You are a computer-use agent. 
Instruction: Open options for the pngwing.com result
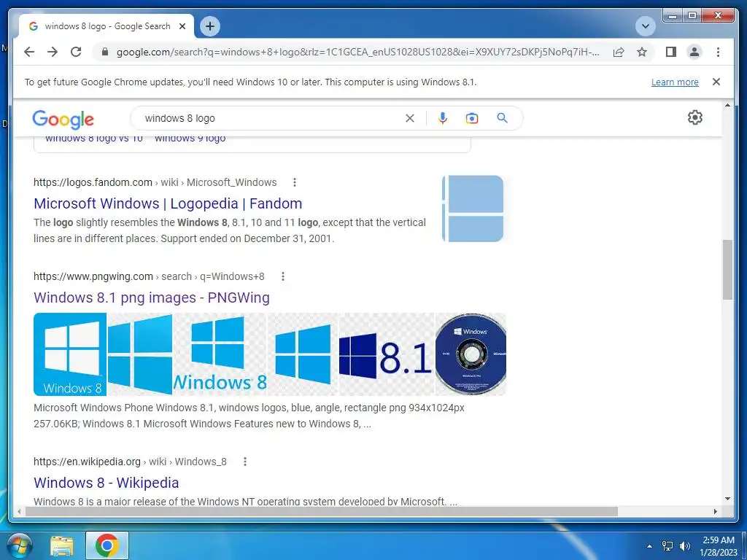[x=282, y=276]
